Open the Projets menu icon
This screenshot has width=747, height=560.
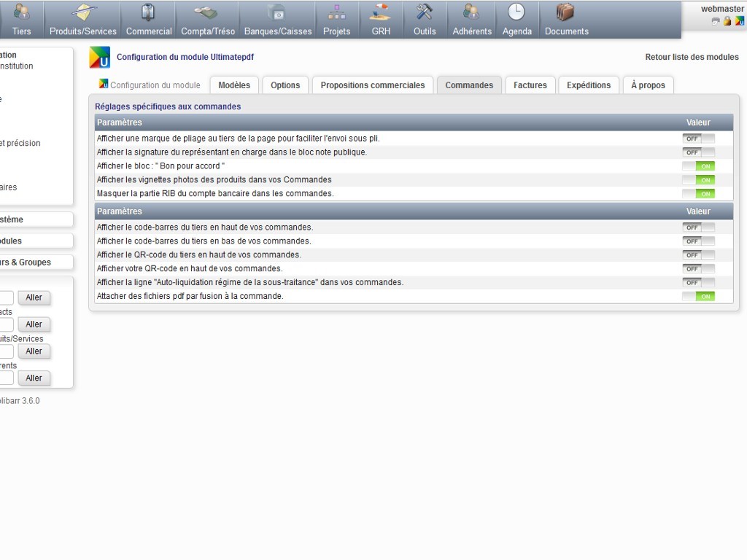[x=336, y=12]
